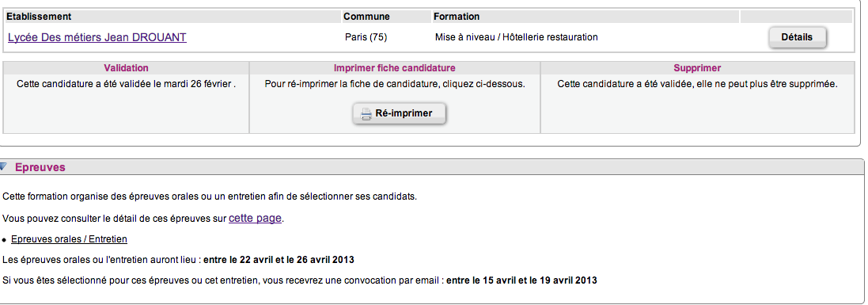Click the Imprimer fiche candidature heading

395,68
